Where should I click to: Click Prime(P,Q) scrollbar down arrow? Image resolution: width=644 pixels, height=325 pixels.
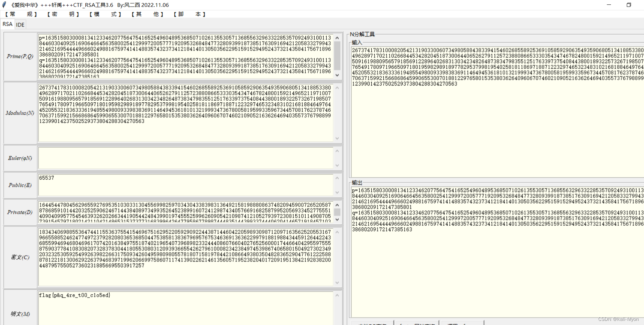pyautogui.click(x=337, y=75)
